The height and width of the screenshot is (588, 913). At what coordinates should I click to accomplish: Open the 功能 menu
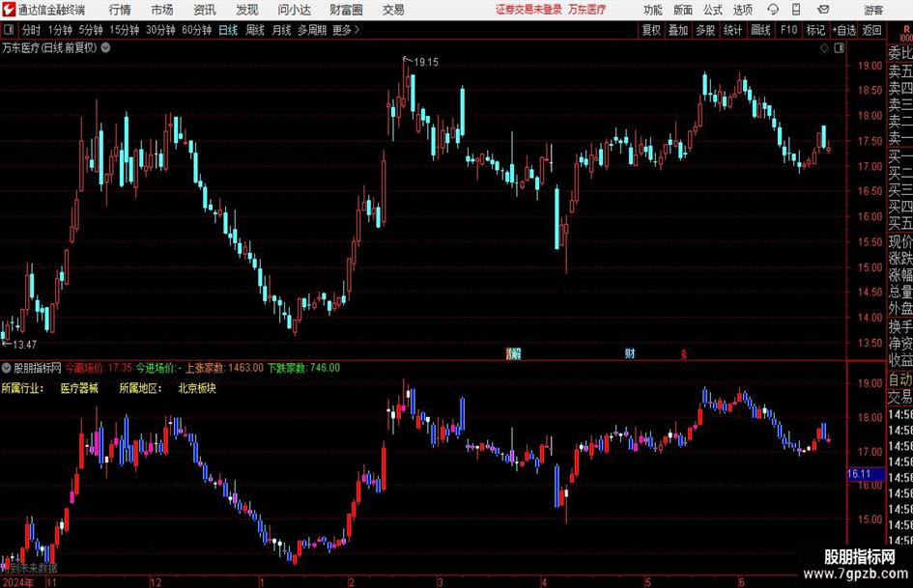coord(653,10)
